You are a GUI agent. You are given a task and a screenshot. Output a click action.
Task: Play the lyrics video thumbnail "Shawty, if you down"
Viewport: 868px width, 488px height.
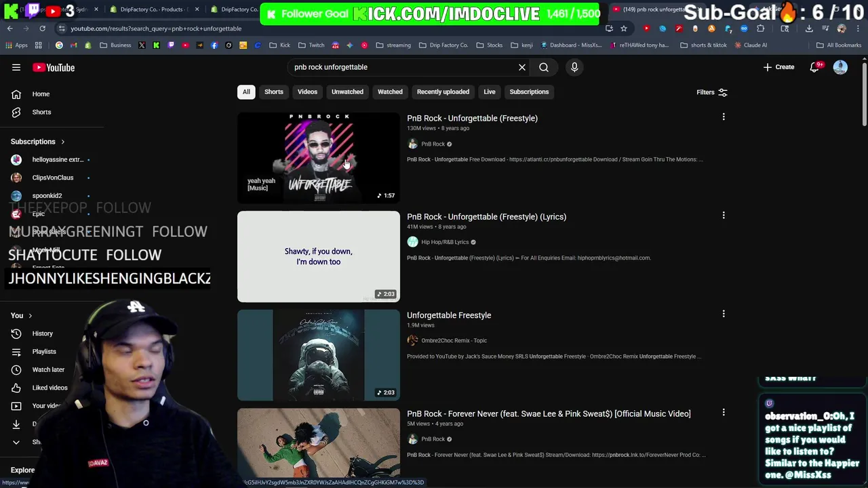click(319, 256)
